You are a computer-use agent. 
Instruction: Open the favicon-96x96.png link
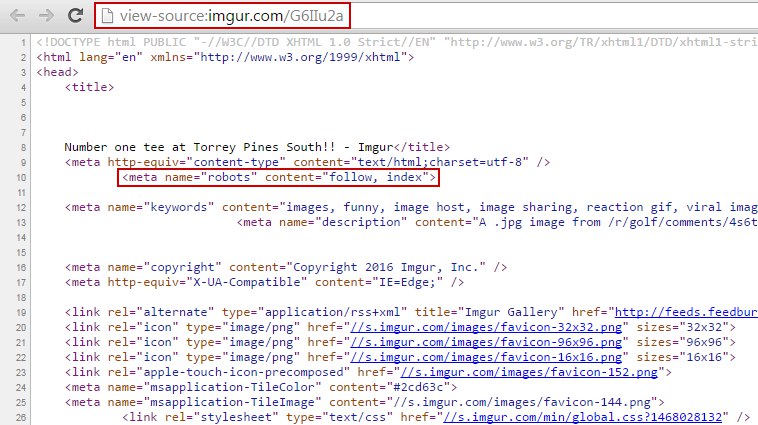tap(486, 342)
